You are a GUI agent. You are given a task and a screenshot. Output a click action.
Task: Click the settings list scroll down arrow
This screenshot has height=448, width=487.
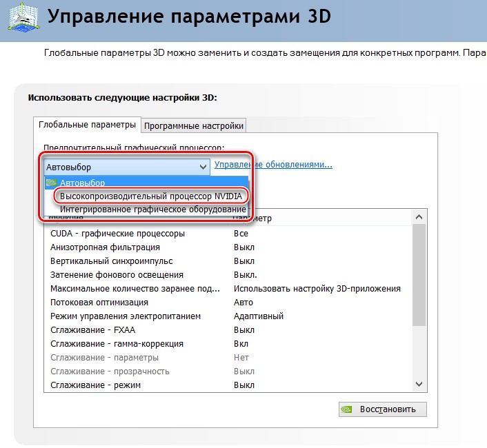point(419,385)
